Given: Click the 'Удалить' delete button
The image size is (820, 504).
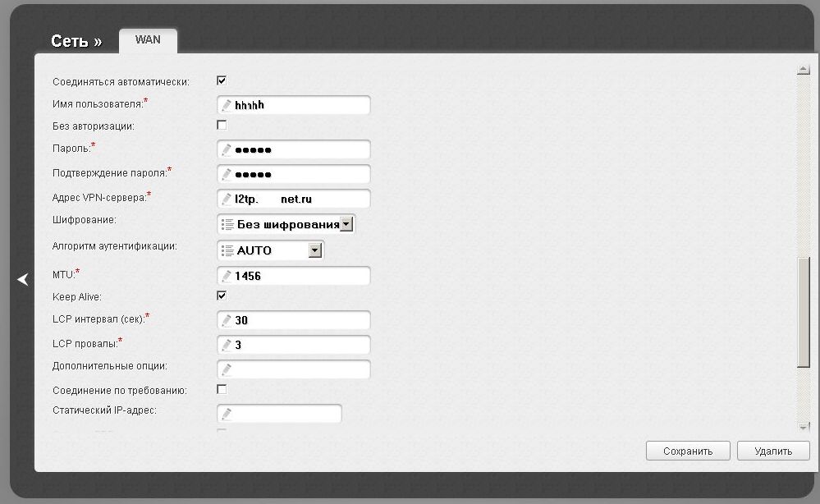Looking at the screenshot, I should [773, 451].
